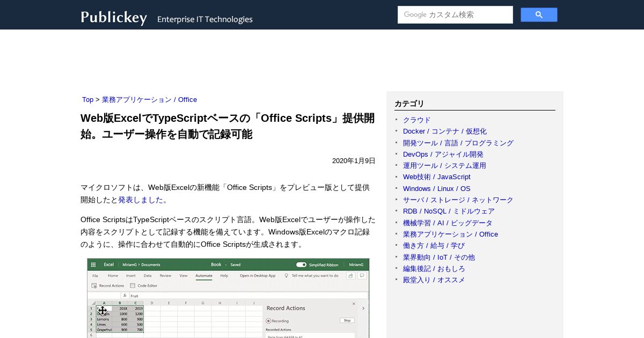Open 運用ツール / システム運用 category

[444, 166]
